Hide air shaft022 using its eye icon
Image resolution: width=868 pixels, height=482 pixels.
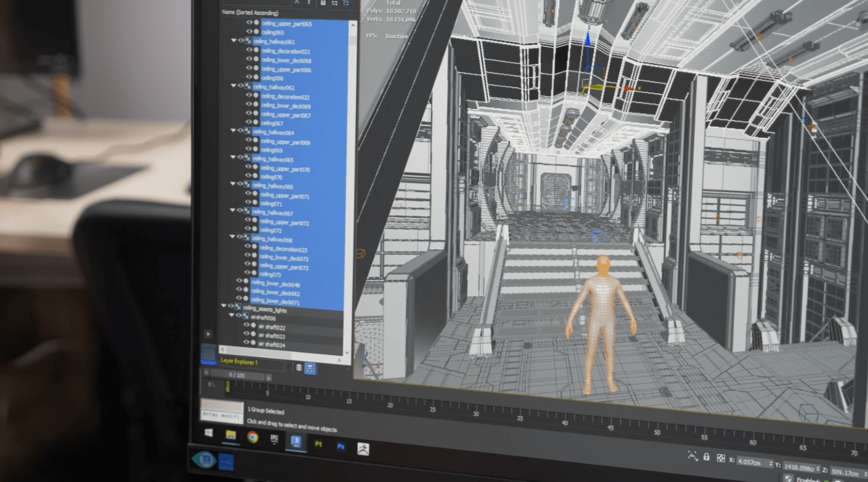coord(246,326)
